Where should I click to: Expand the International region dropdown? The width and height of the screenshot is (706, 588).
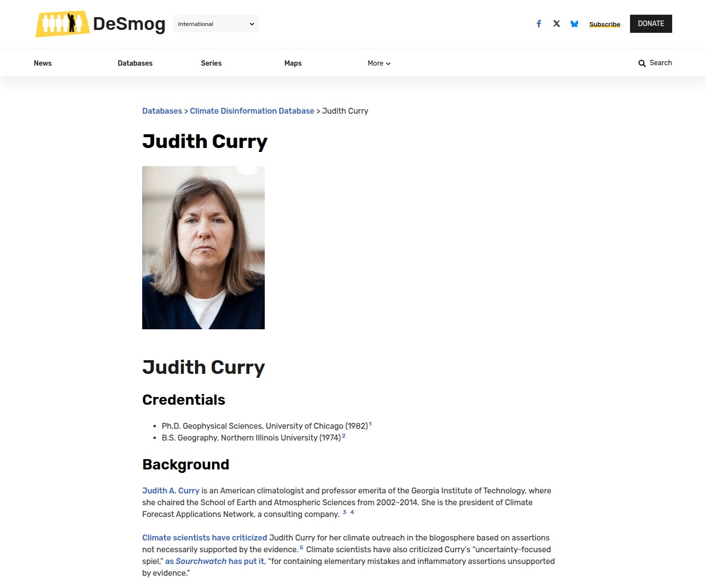(x=216, y=24)
